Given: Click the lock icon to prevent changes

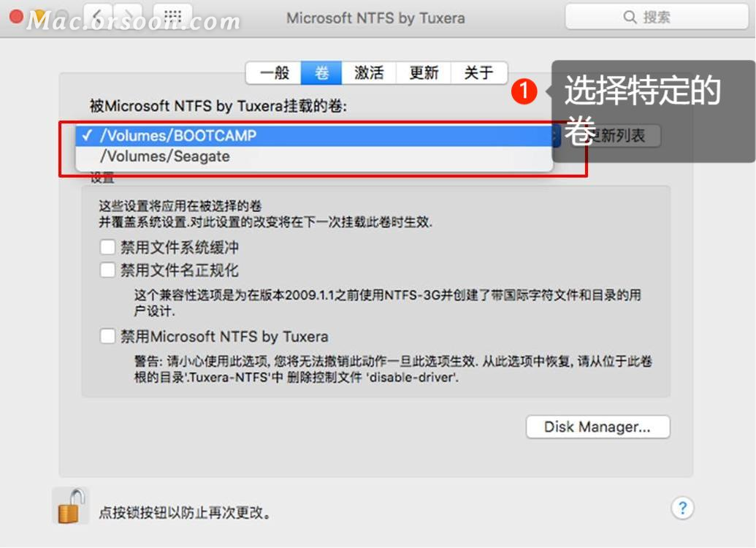Looking at the screenshot, I should (x=70, y=506).
